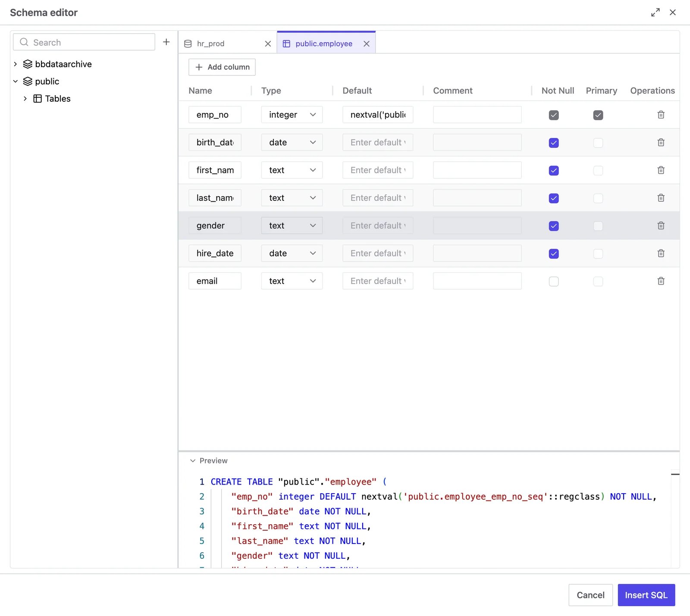
Task: Click the nextval default field for emp_no
Action: [378, 115]
